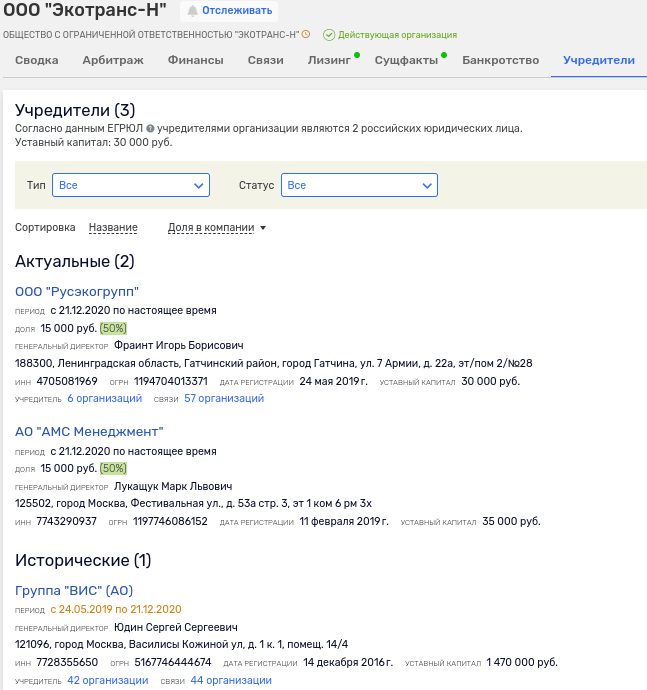Open the 6 организаций founder link

point(105,399)
